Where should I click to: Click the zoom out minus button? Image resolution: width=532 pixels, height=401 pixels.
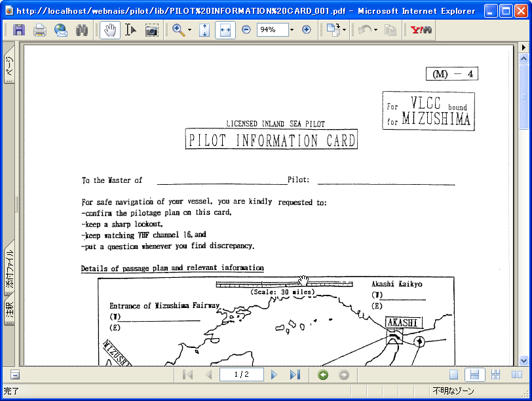click(246, 29)
